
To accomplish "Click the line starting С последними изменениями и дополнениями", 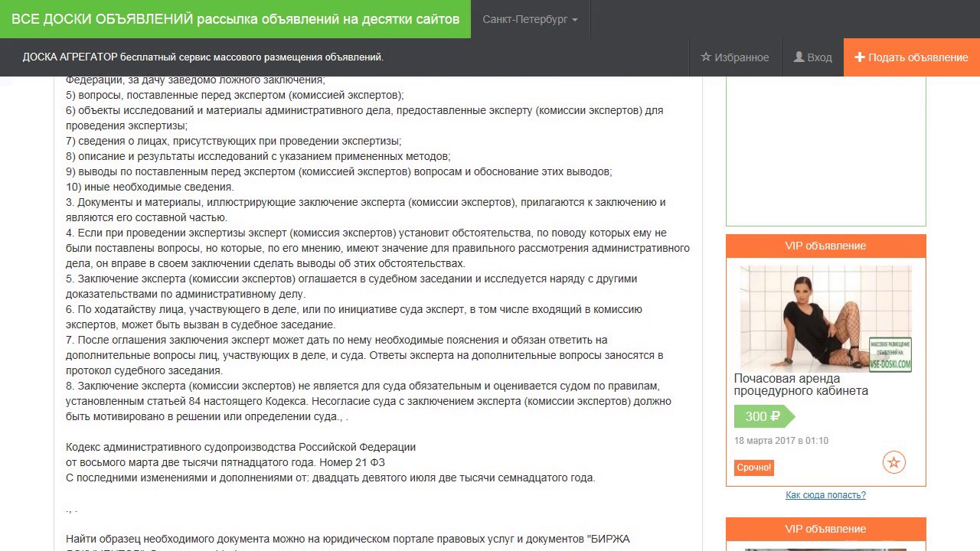I will click(330, 478).
